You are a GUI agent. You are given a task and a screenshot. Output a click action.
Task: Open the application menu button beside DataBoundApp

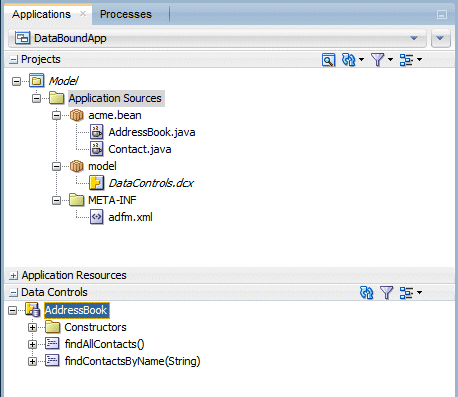(x=441, y=38)
